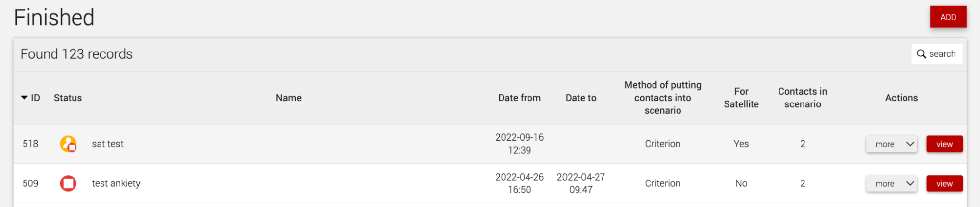Sort by the Name column header
The height and width of the screenshot is (207, 980).
pyautogui.click(x=289, y=98)
